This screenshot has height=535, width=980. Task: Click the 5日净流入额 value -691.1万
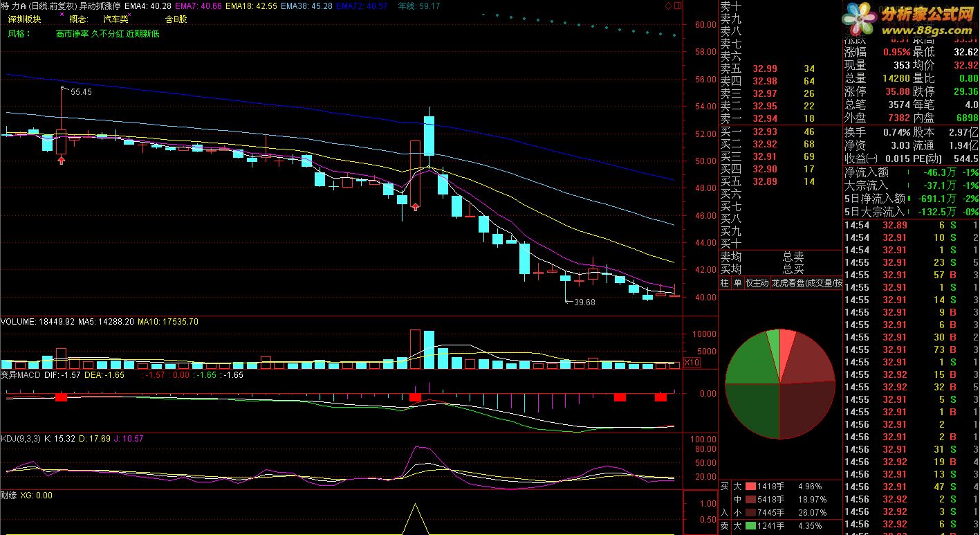[x=937, y=199]
